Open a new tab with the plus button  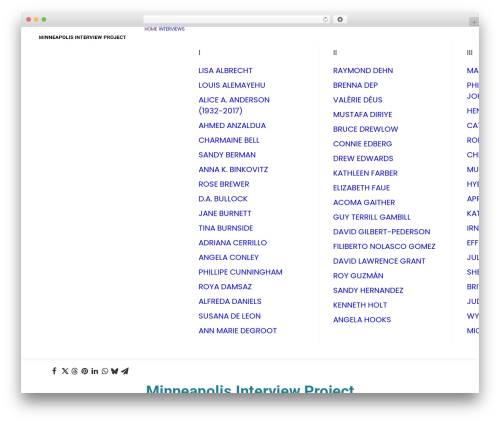(474, 22)
